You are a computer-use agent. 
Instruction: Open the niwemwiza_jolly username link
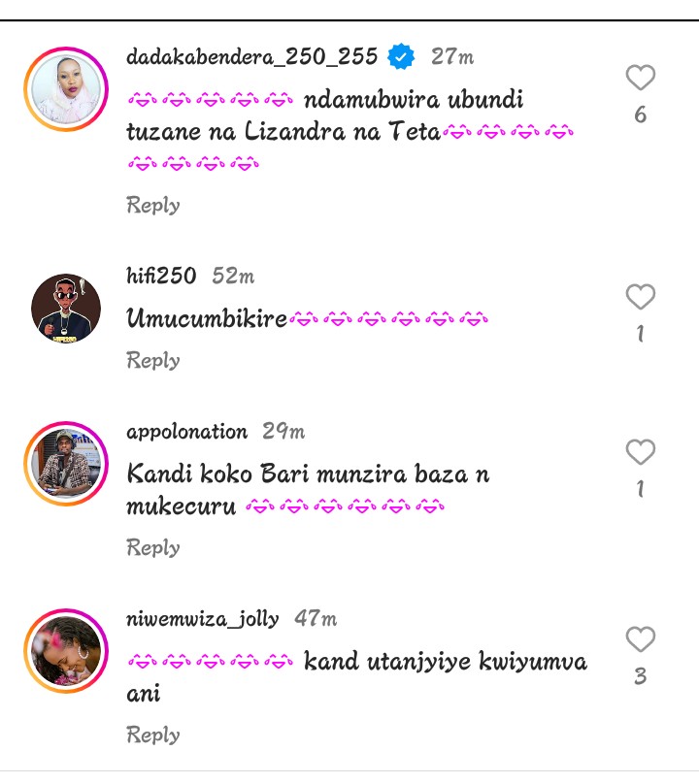click(202, 618)
